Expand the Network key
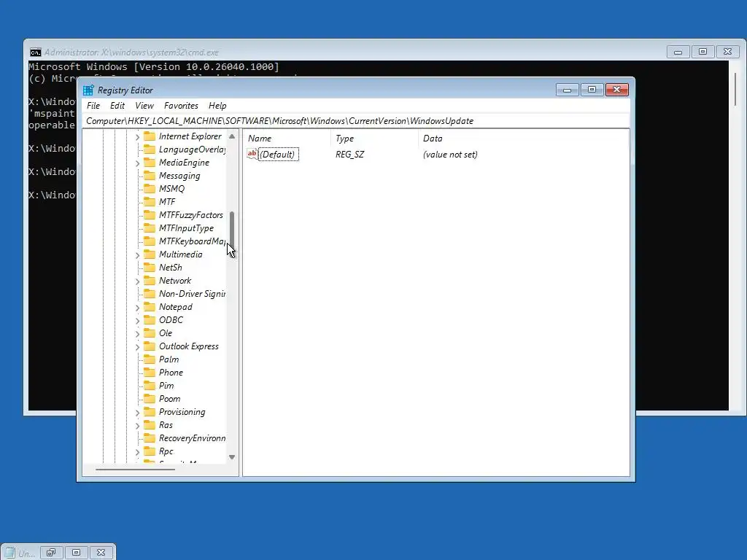The width and height of the screenshot is (747, 560). [x=137, y=281]
